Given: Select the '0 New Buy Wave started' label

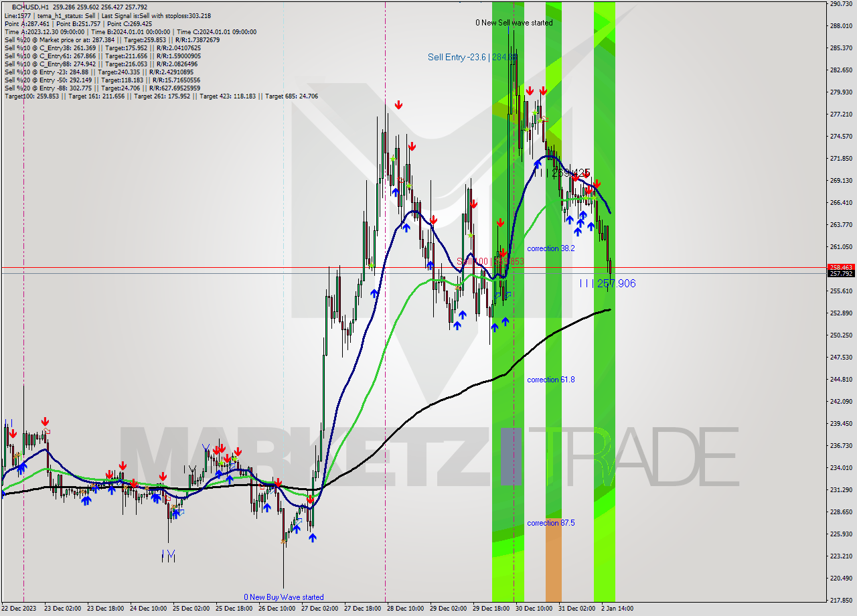Looking at the screenshot, I should click(x=284, y=597).
